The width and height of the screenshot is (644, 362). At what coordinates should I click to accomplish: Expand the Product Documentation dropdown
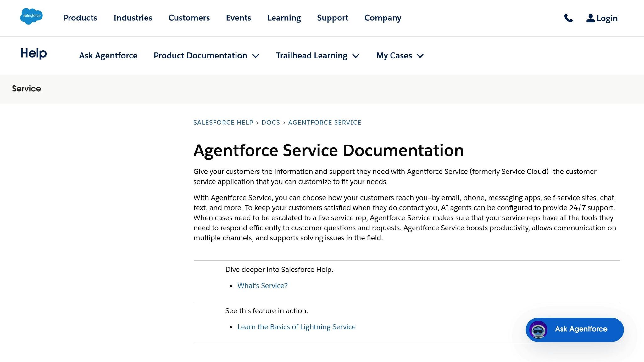coord(206,55)
